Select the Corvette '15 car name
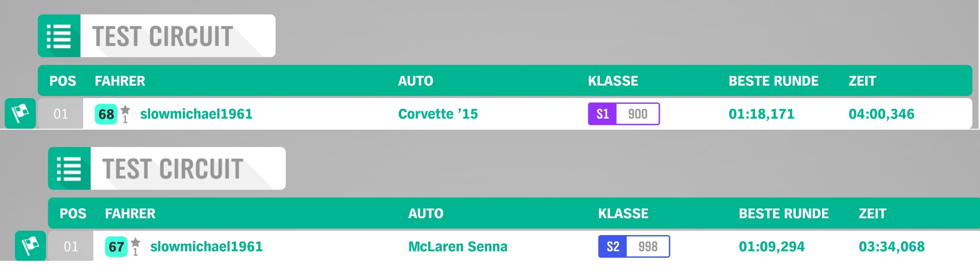The height and width of the screenshot is (272, 980). point(438,114)
